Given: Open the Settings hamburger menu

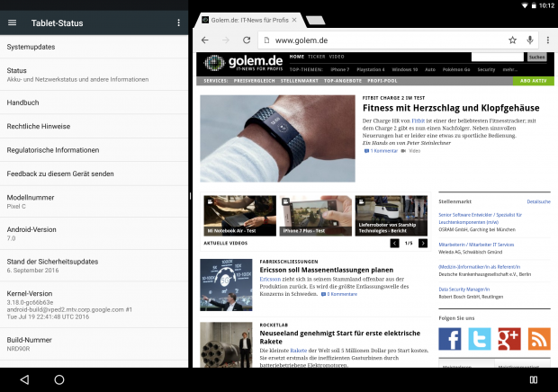Looking at the screenshot, I should click(x=12, y=22).
